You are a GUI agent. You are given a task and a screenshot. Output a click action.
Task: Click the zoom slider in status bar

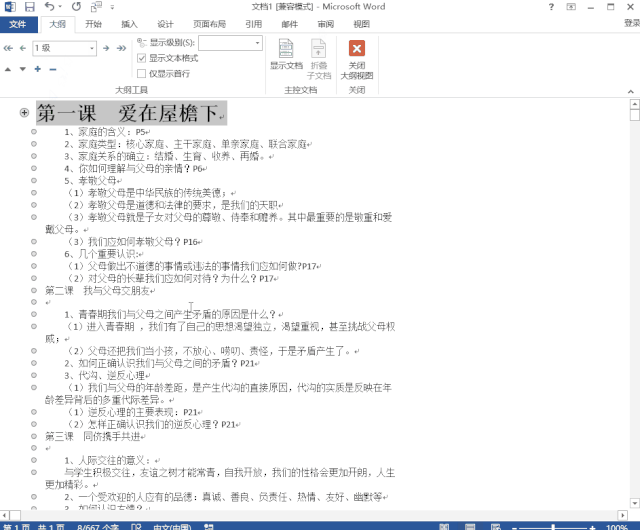[560, 526]
